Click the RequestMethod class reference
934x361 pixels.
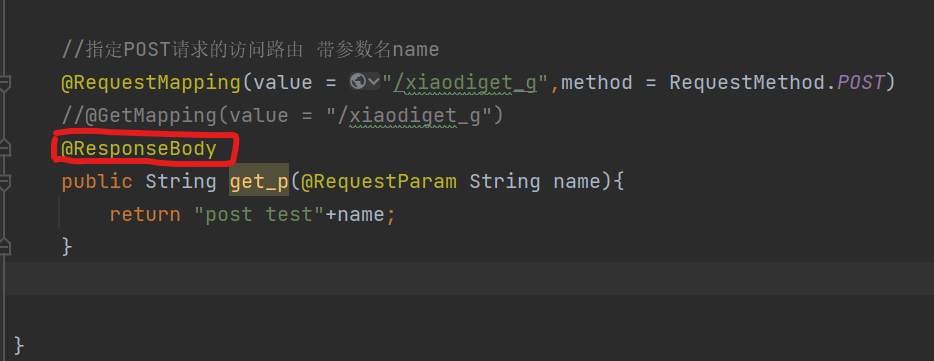[x=747, y=82]
